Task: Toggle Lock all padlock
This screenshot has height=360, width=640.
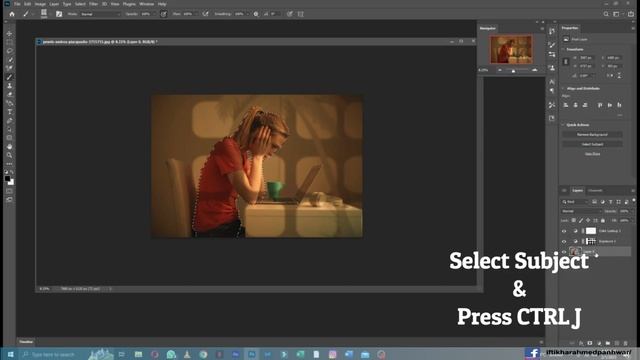Action: point(603,220)
